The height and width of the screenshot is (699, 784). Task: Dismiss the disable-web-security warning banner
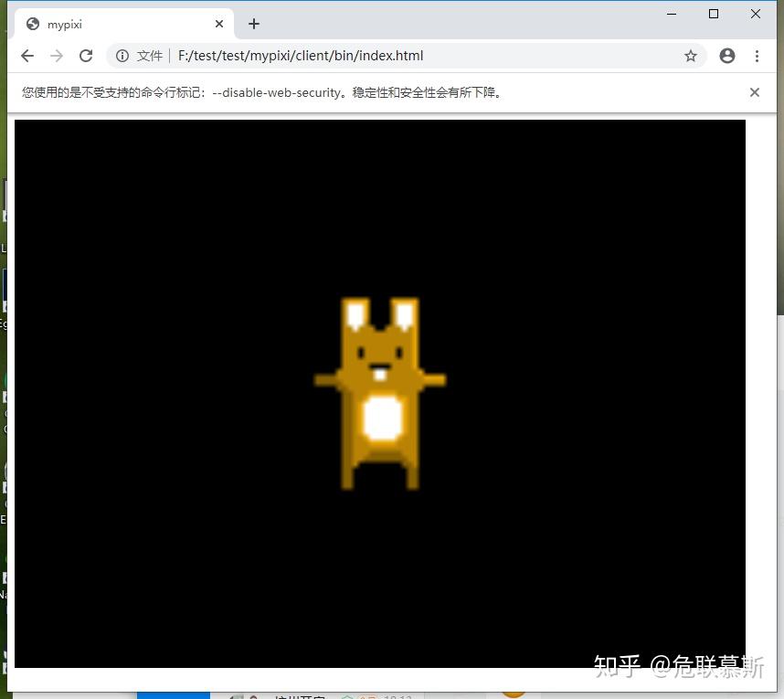click(x=755, y=91)
